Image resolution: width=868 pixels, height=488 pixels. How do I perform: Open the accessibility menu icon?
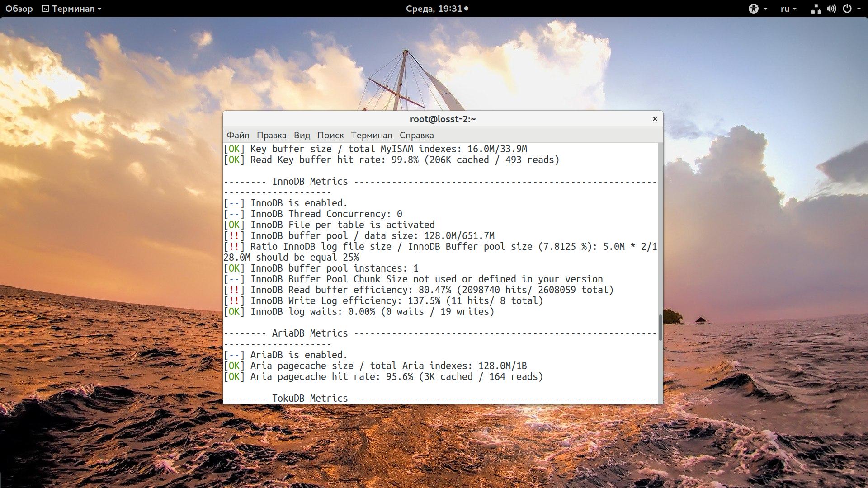(754, 9)
